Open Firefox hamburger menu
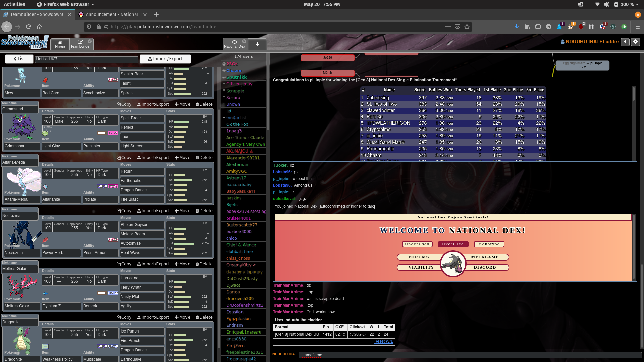The width and height of the screenshot is (644, 362). coord(638,27)
